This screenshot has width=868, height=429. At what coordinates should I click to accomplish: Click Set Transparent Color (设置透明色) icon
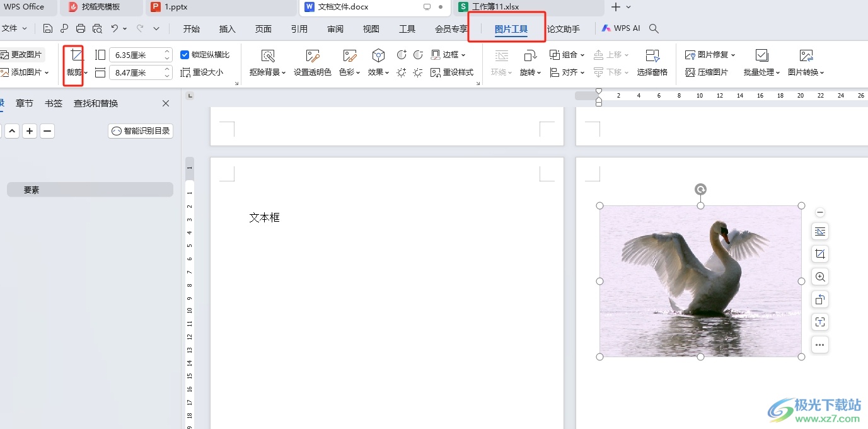313,55
